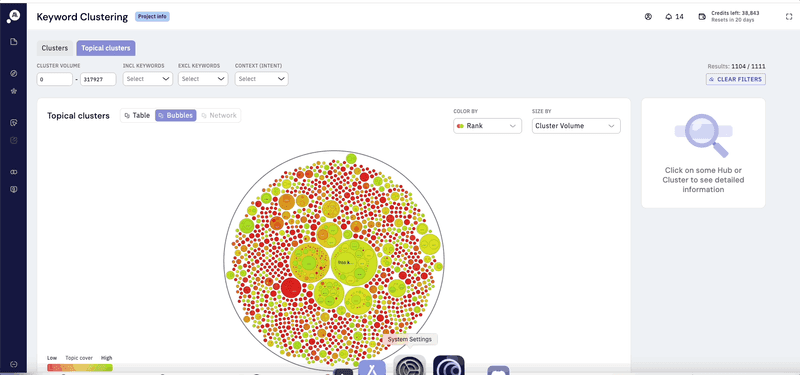Click the compass icon in left sidebar
Image resolution: width=800 pixels, height=375 pixels.
point(14,73)
